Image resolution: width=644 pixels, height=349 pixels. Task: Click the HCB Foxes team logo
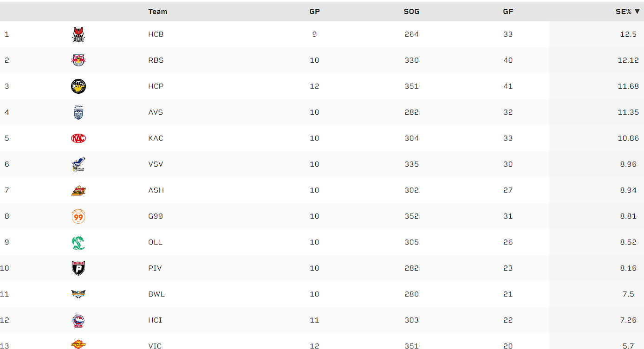[78, 34]
